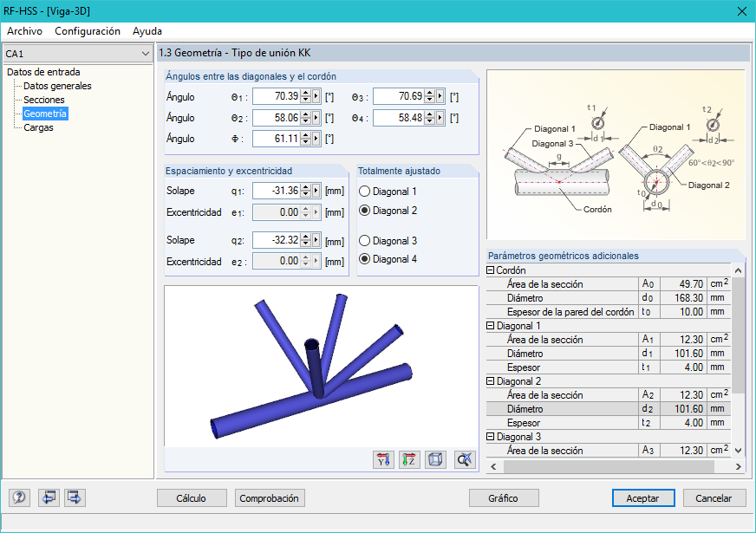Click the 3D joint model preview
756x533 pixels.
(x=321, y=367)
